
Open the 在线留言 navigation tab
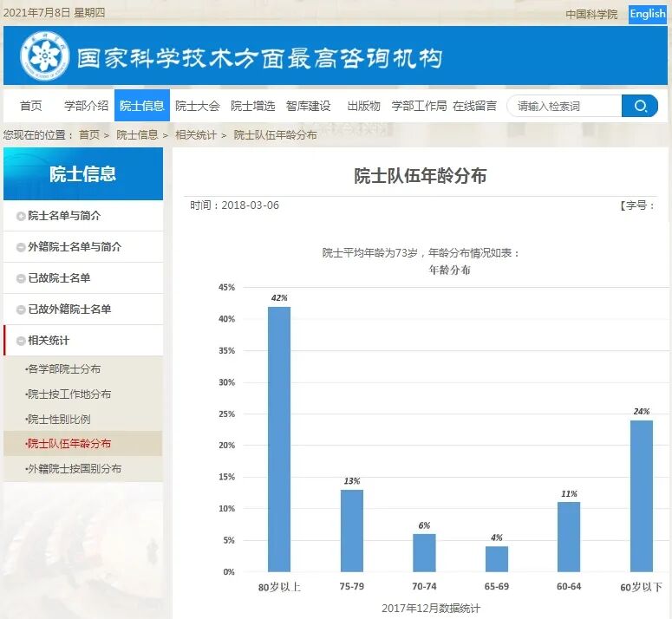click(474, 106)
